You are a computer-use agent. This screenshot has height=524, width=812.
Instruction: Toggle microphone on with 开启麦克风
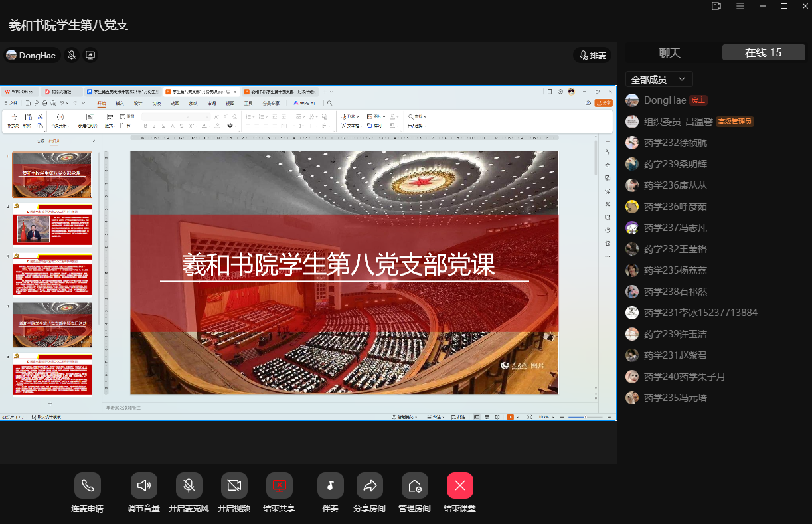[189, 485]
